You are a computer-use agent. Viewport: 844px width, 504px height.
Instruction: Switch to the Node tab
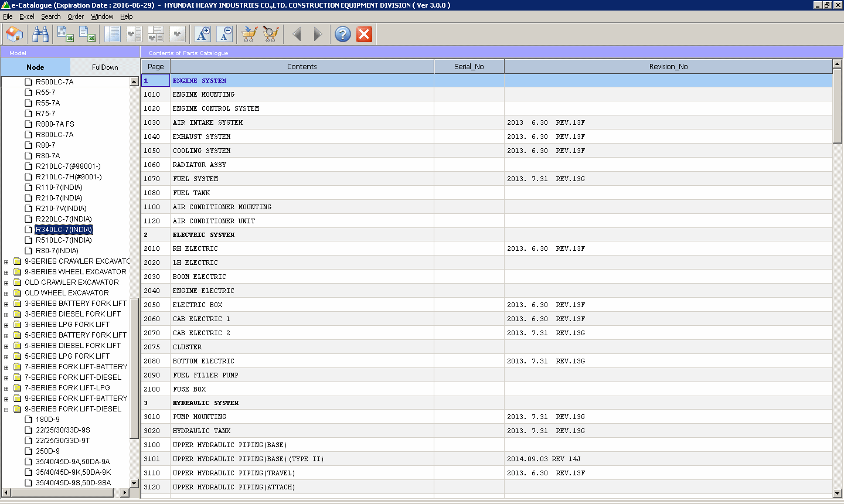[x=35, y=67]
